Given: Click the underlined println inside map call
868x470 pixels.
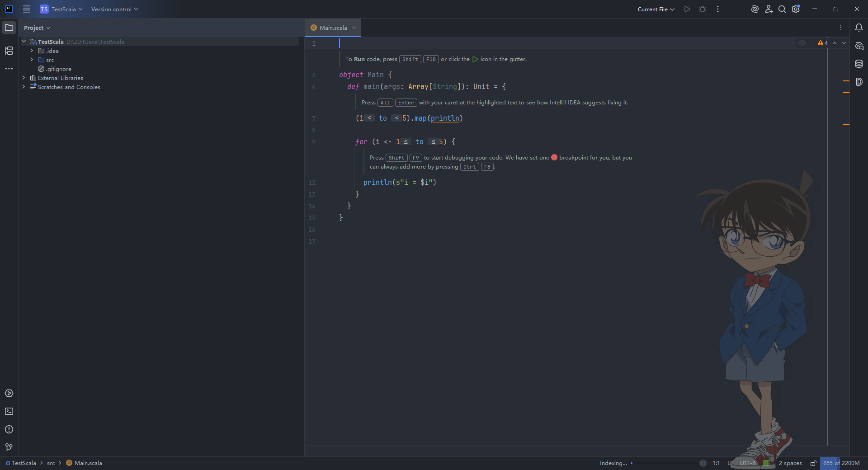Looking at the screenshot, I should [445, 118].
